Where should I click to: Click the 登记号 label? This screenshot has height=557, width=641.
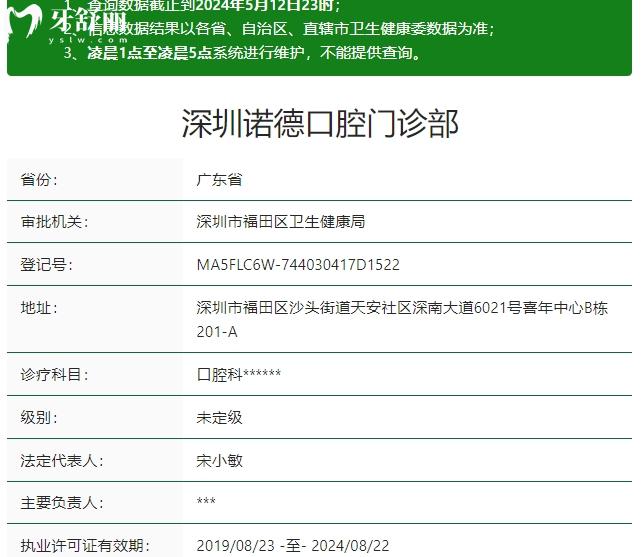[47, 265]
